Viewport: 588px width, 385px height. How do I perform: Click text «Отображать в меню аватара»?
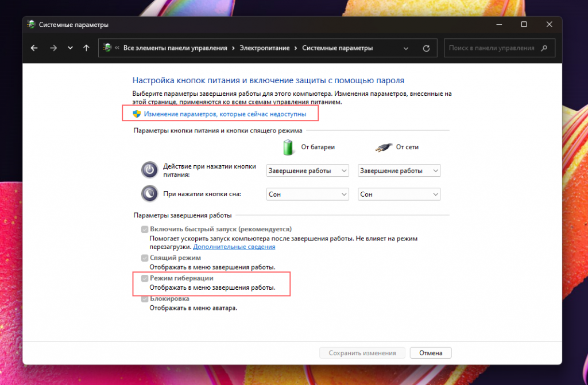coord(193,308)
